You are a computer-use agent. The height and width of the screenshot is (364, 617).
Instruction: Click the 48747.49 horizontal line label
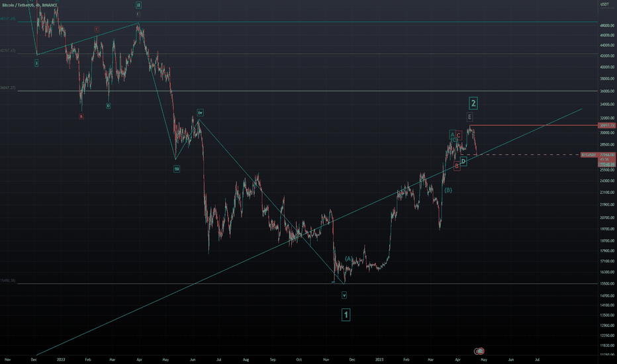tap(8, 19)
